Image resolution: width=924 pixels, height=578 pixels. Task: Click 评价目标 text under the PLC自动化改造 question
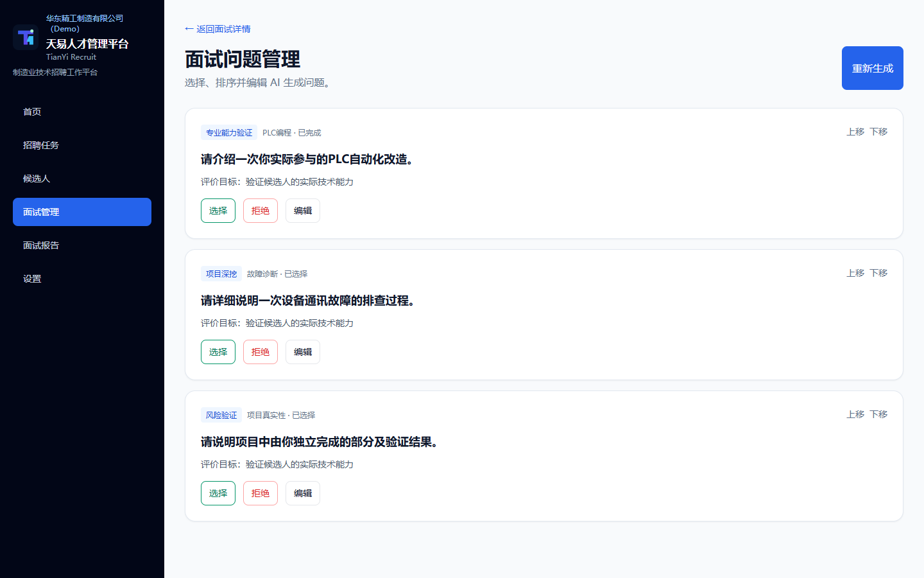point(277,182)
